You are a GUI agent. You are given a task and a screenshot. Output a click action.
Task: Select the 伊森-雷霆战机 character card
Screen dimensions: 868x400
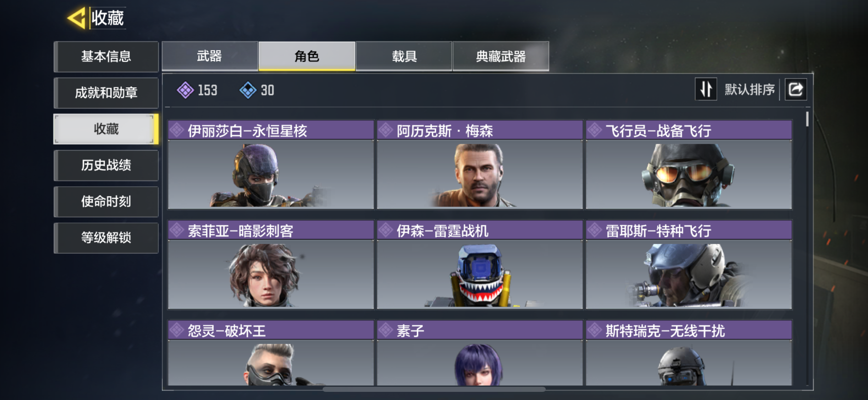click(x=480, y=265)
